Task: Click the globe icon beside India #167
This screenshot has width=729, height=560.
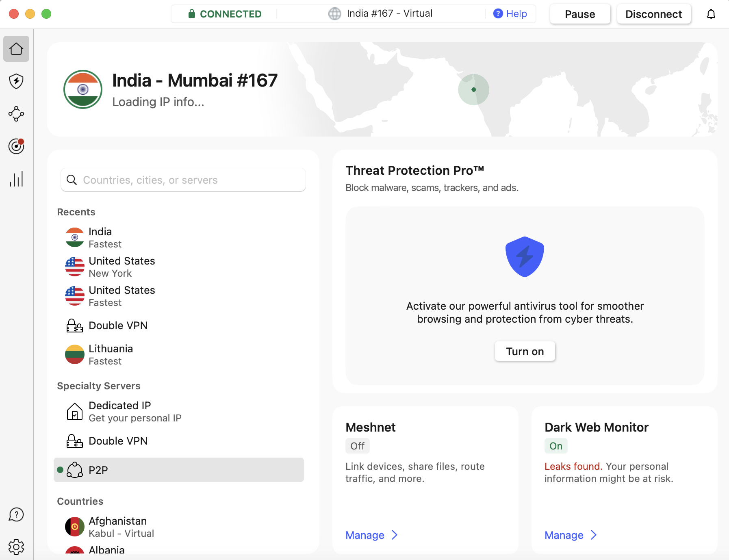Action: point(334,14)
